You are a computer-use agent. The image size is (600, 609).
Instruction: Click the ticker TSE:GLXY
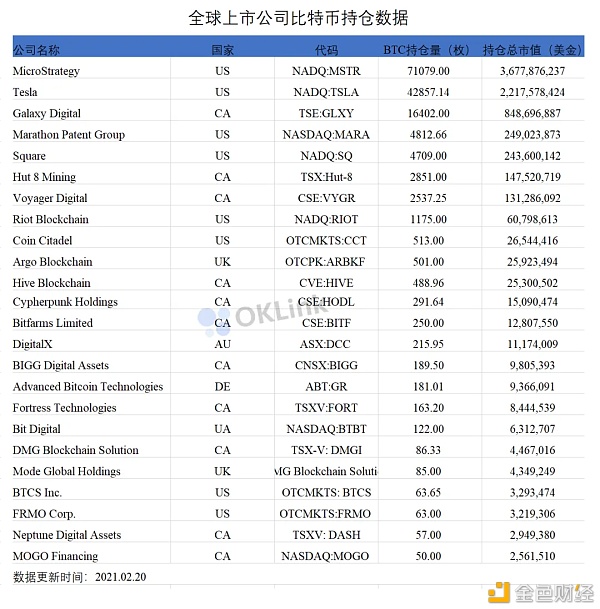pos(326,113)
